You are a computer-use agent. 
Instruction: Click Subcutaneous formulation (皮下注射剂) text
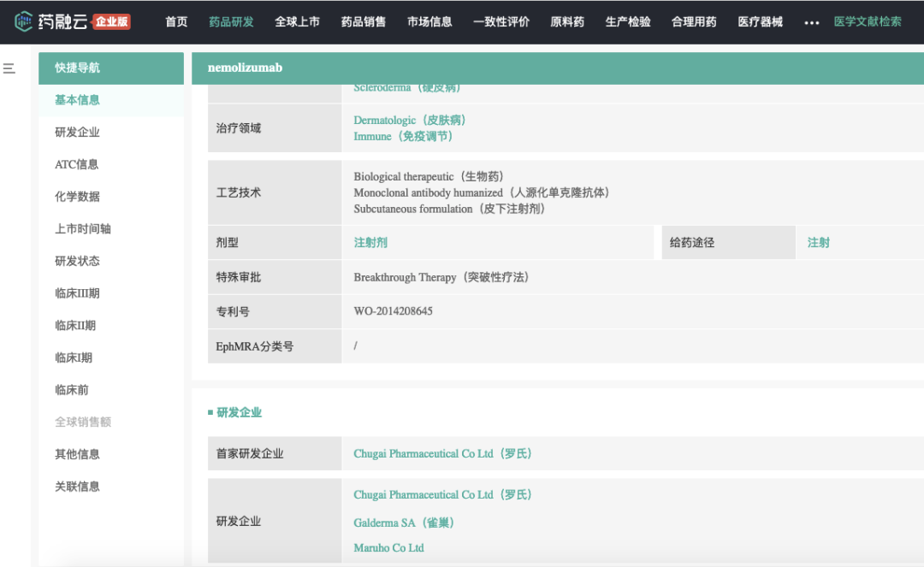pos(449,209)
